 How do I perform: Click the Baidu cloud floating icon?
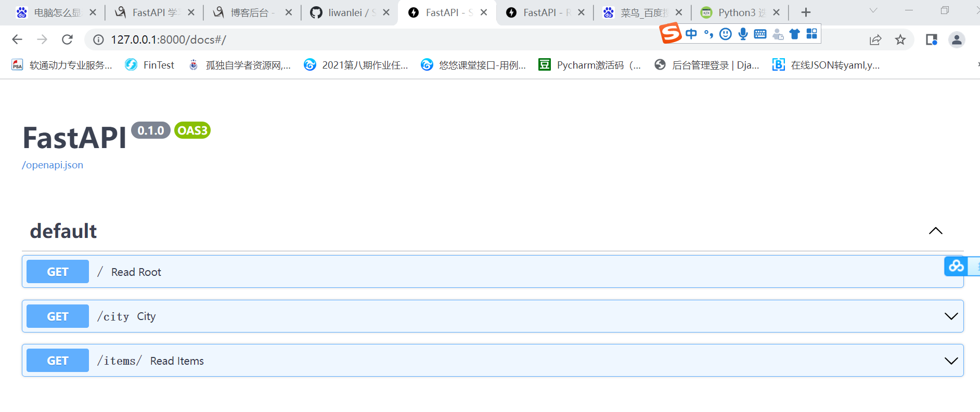coord(956,267)
